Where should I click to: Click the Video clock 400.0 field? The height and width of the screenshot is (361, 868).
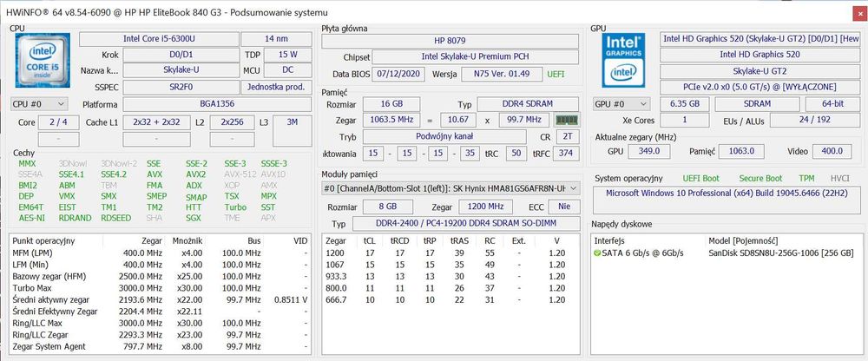(832, 151)
